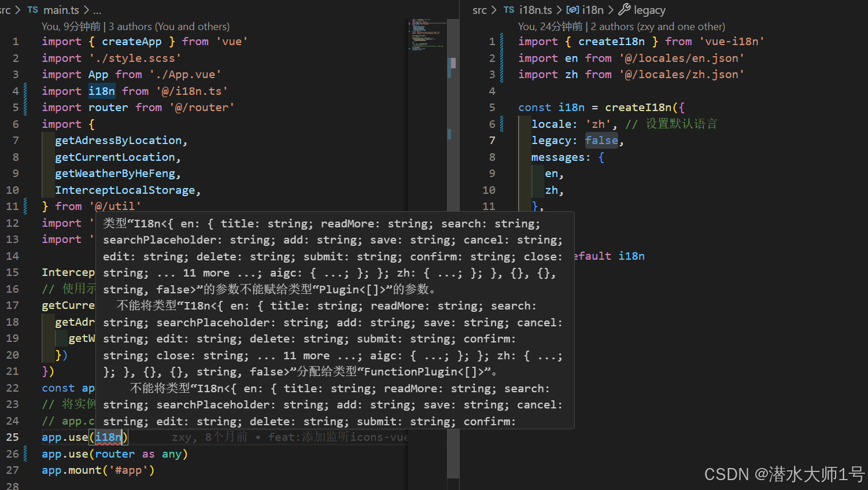Click 'const i18n' declaration on line 5 of i18n.ts
Image resolution: width=868 pixels, height=490 pixels.
click(x=552, y=108)
